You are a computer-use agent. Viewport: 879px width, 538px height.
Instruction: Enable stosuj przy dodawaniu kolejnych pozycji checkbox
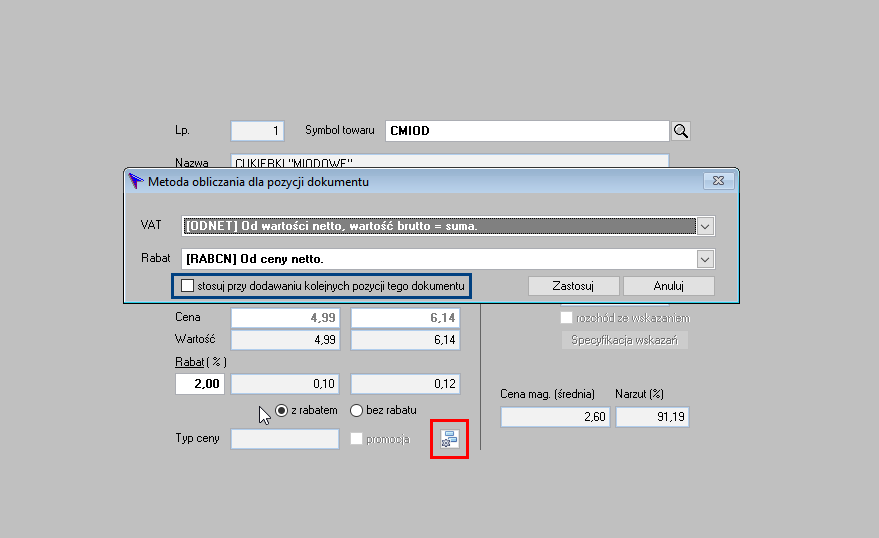(188, 286)
